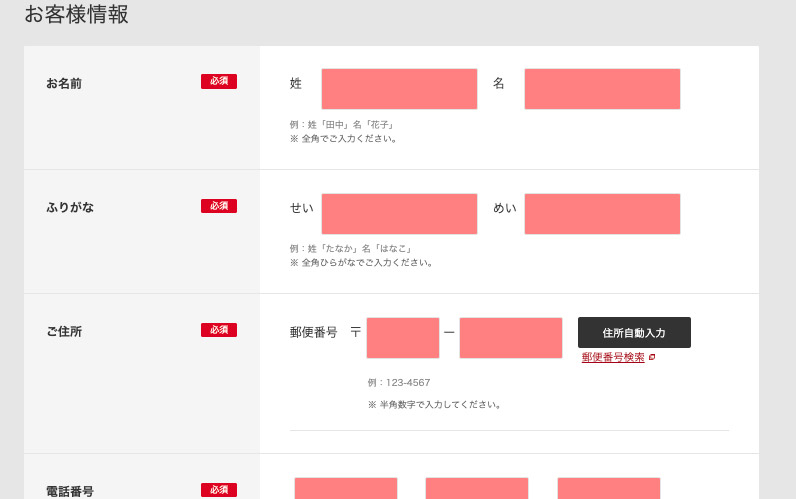This screenshot has width=796, height=499.
Task: Click the second postal code input box
Action: click(x=511, y=338)
